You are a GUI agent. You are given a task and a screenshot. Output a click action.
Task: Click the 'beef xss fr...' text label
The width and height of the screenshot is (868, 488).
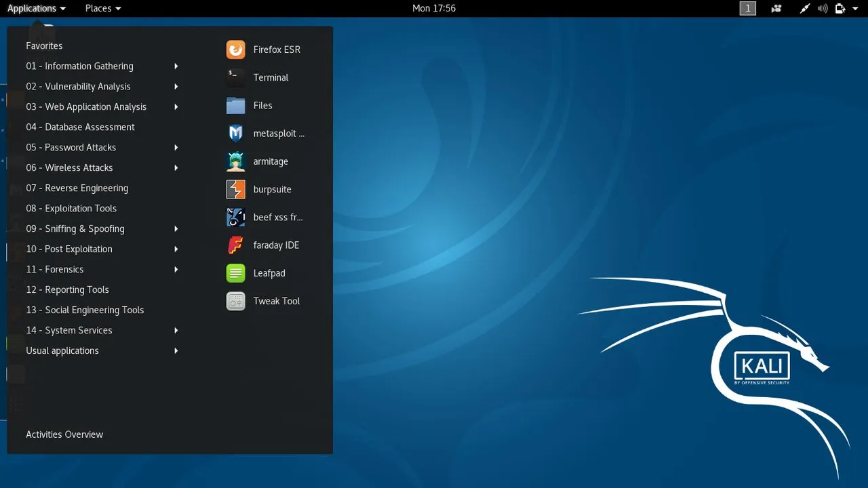point(278,218)
